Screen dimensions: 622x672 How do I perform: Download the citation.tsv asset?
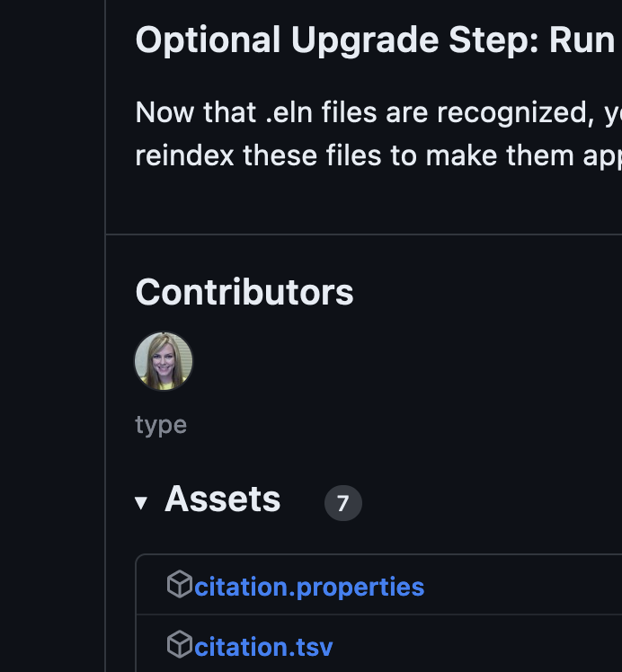263,646
